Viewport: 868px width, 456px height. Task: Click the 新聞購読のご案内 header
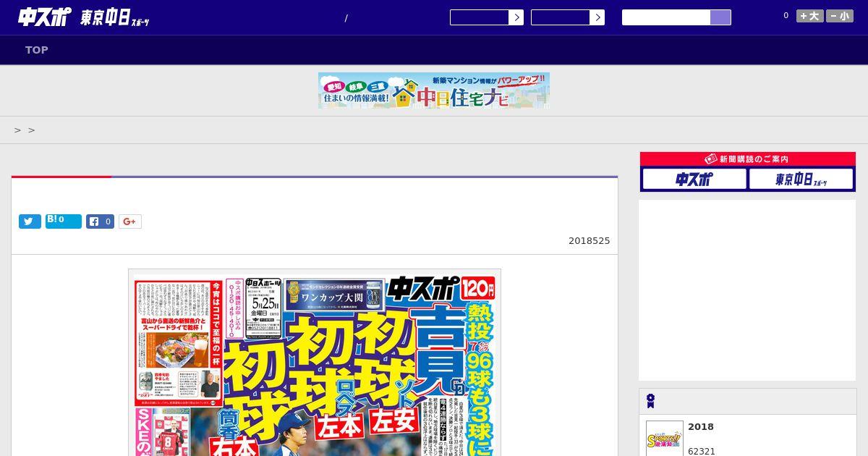coord(748,159)
